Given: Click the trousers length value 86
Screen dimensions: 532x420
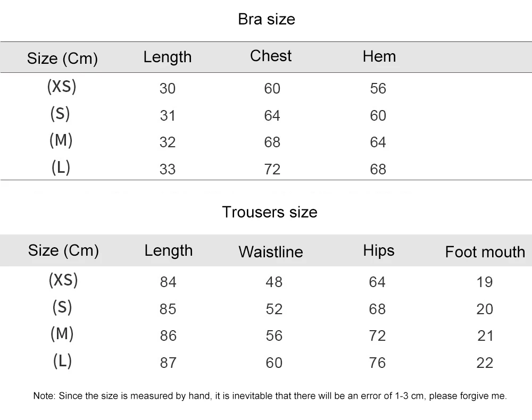Looking at the screenshot, I should tap(168, 336).
